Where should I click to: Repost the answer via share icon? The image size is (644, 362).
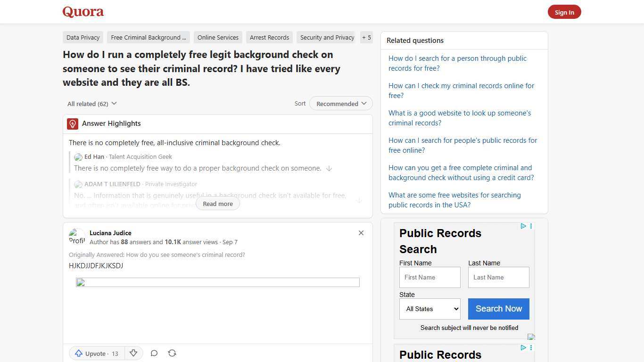tap(172, 353)
